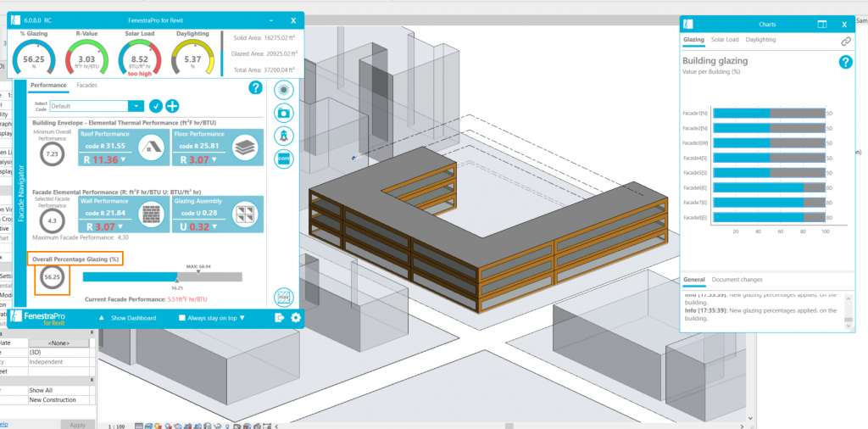868x429 pixels.
Task: Click the 'com' icon in FenestraPro sidebar
Action: (284, 159)
